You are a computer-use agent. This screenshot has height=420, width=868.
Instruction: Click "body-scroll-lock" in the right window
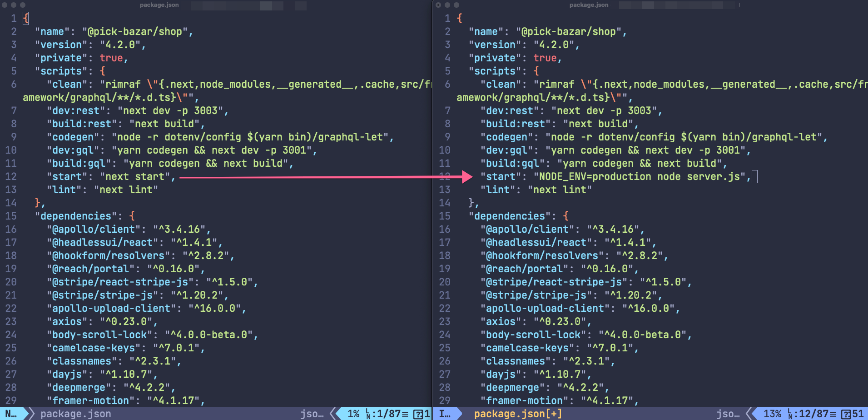(x=533, y=335)
